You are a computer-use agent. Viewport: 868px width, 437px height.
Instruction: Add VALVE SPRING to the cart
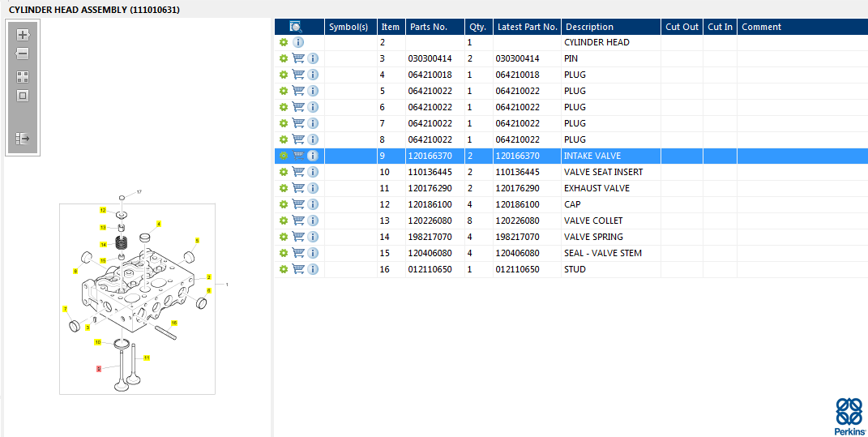coord(298,237)
